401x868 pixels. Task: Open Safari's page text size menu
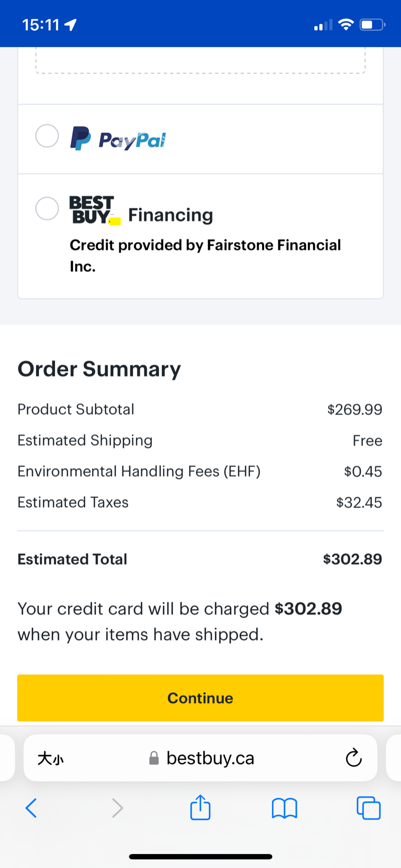[x=51, y=758]
